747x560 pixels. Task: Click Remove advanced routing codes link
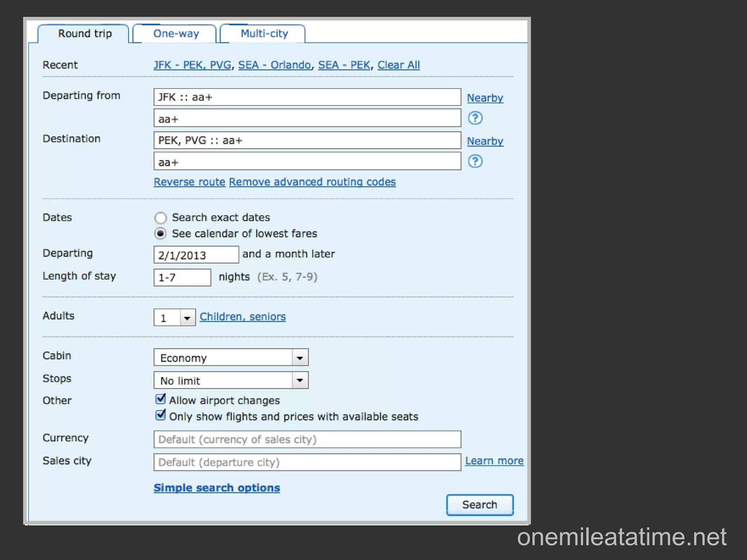tap(312, 182)
